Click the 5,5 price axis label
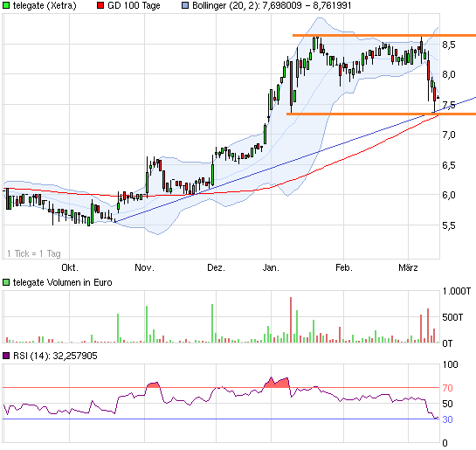The image size is (476, 450). (449, 225)
